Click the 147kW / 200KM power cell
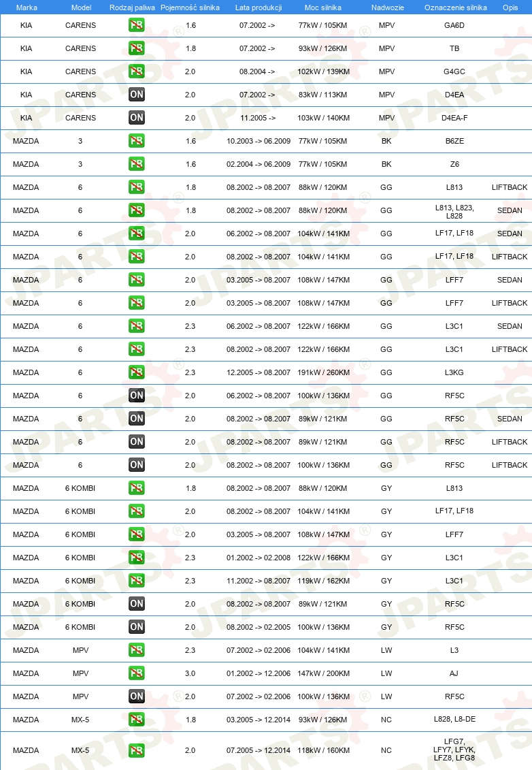 [x=323, y=673]
